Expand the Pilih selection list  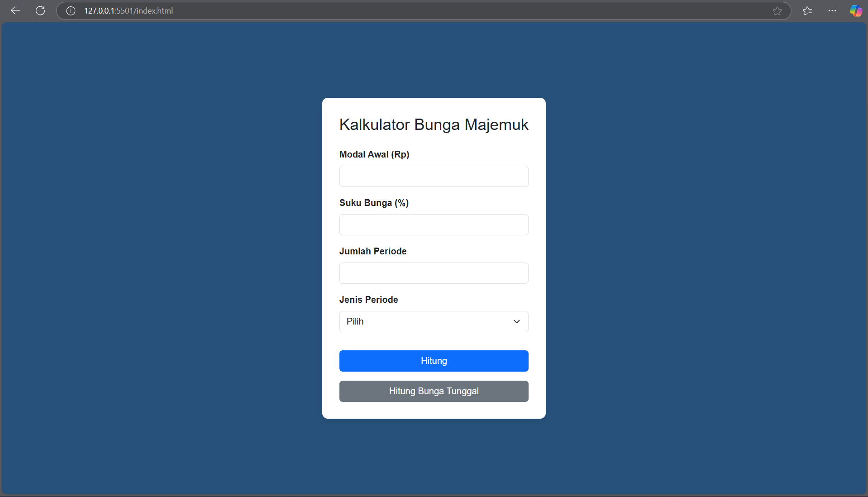pyautogui.click(x=433, y=321)
